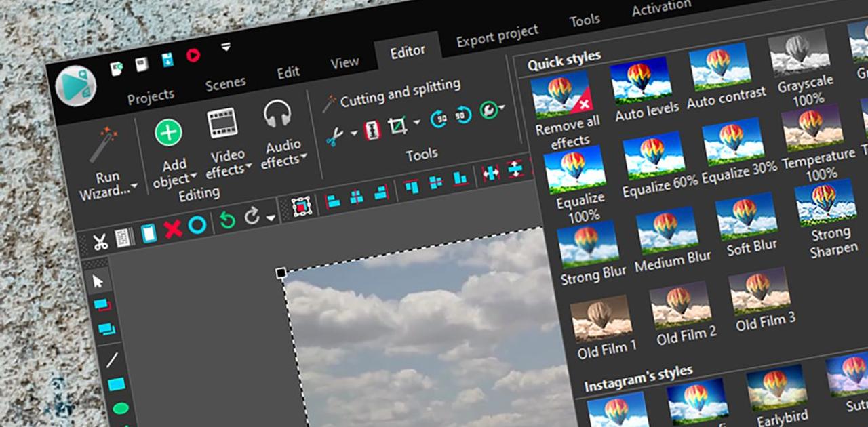Viewport: 868px width, 427px height.
Task: Click the Cut scissors icon in edit toolbar
Action: tap(100, 241)
